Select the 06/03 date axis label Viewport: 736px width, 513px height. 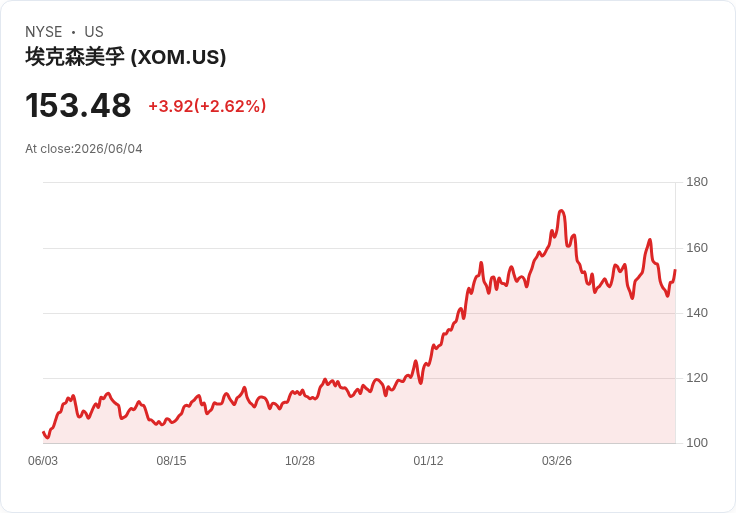coord(43,461)
